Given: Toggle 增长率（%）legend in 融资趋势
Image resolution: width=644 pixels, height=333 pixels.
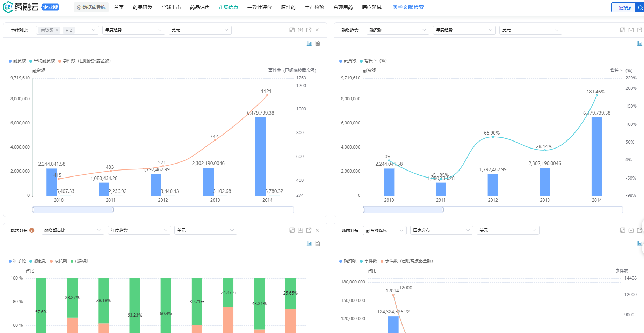Looking at the screenshot, I should 373,61.
